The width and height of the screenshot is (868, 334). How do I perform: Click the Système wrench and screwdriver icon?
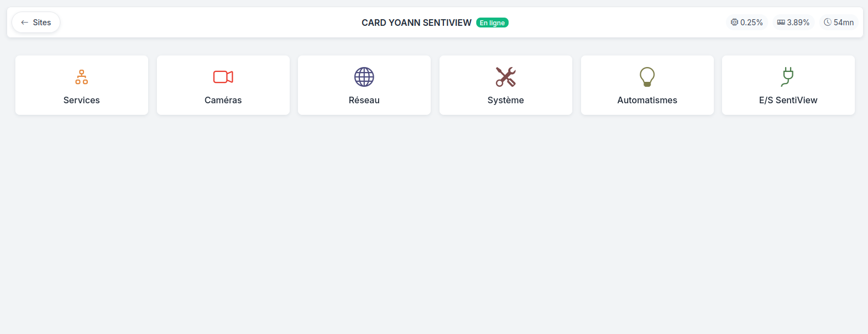506,77
